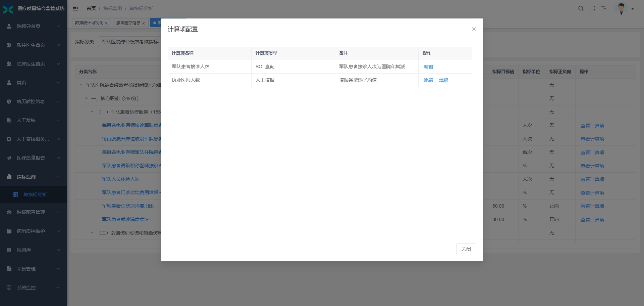Open the font size icon in header

(603, 8)
